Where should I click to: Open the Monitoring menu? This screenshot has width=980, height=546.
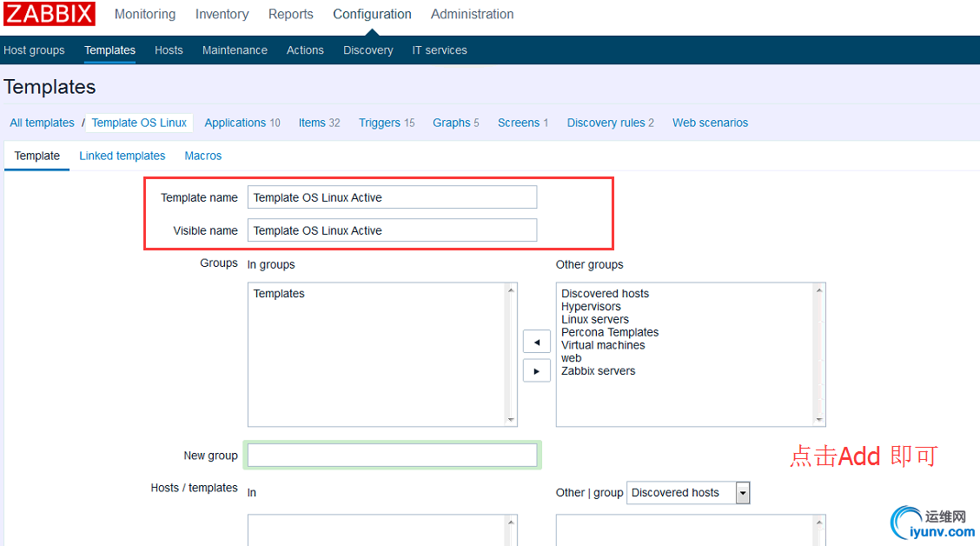(145, 14)
